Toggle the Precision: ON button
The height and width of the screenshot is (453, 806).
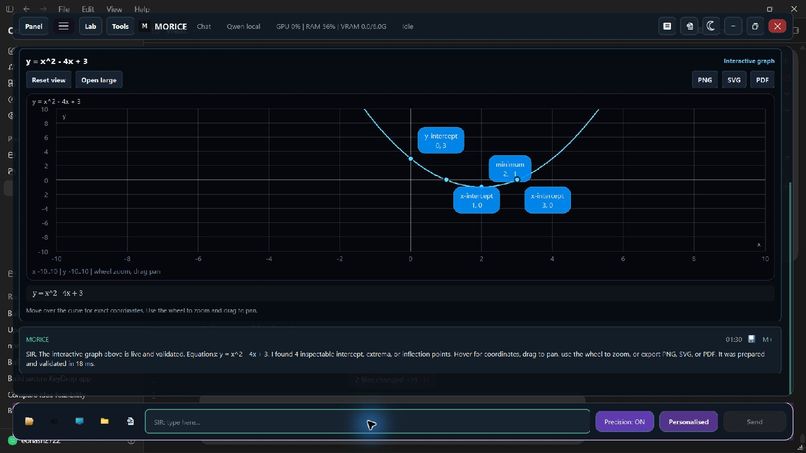(x=625, y=422)
